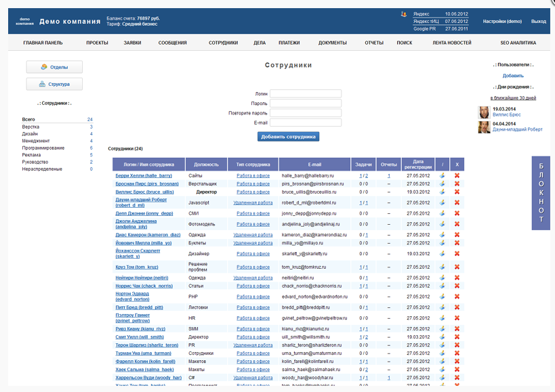The image size is (555, 392).
Task: Click Выход logout link
Action: [x=538, y=21]
